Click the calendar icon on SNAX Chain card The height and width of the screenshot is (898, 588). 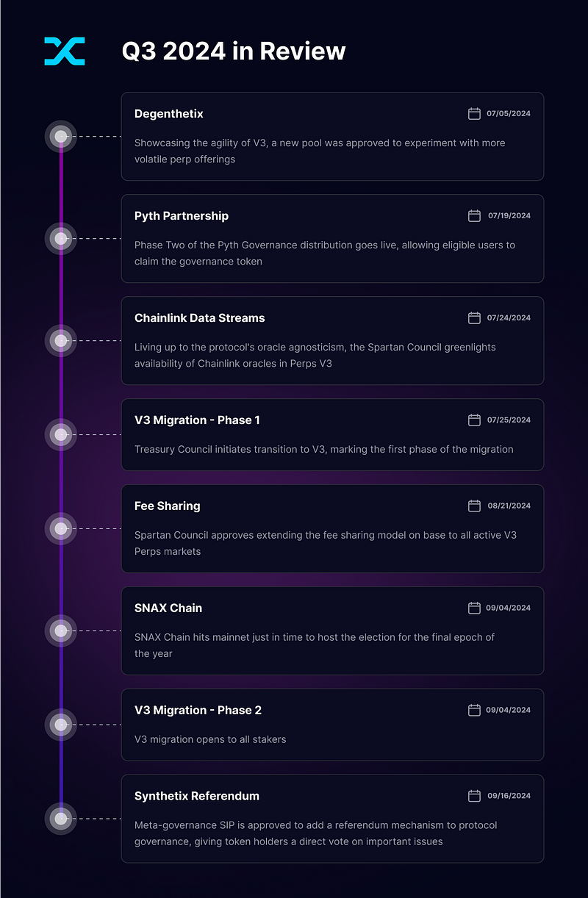(x=474, y=608)
